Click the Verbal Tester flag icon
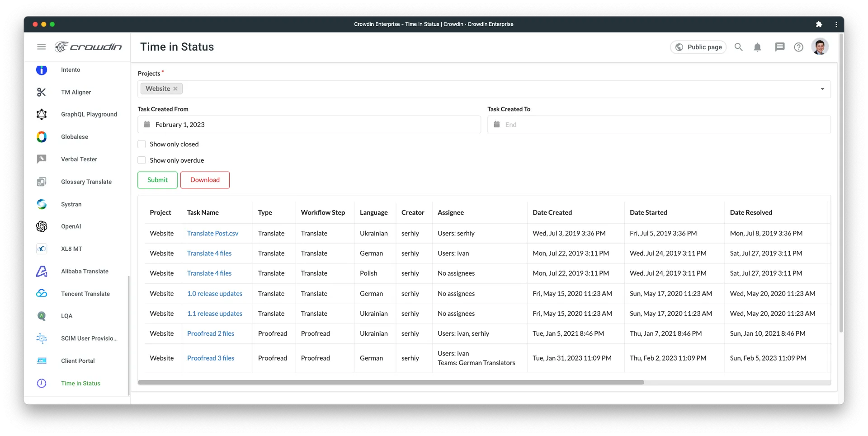This screenshot has height=436, width=868. [42, 159]
